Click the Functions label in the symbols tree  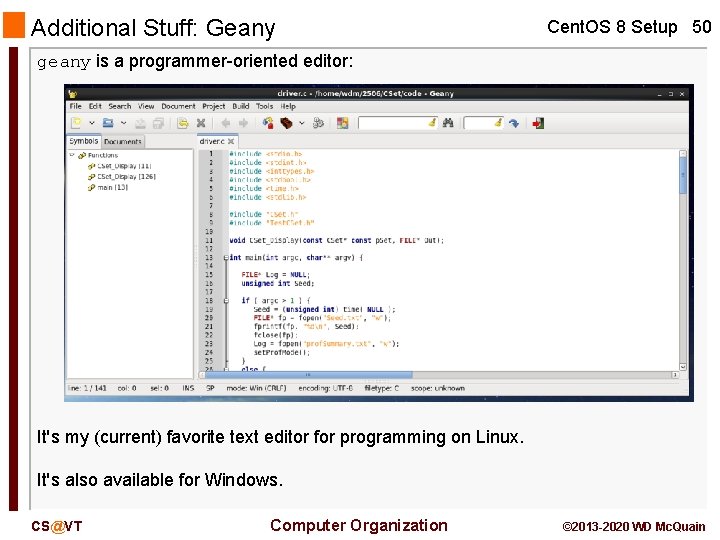(103, 155)
